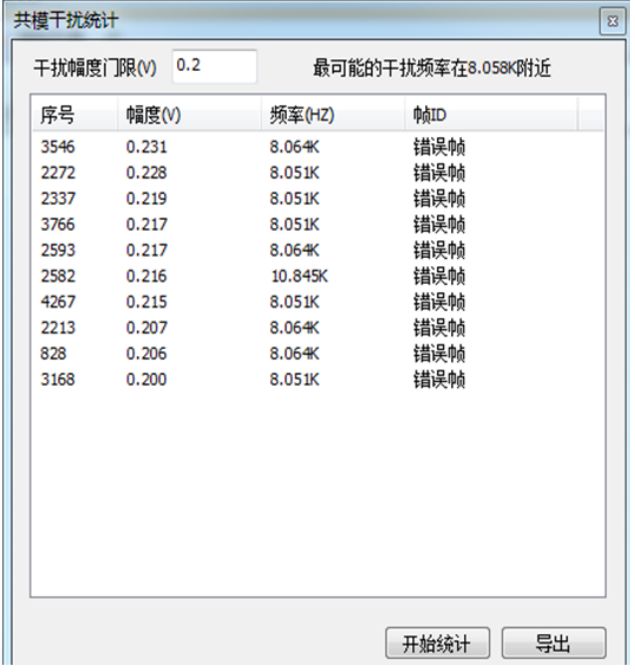
Task: Click 错误帧 in row 2582
Action: tap(439, 276)
